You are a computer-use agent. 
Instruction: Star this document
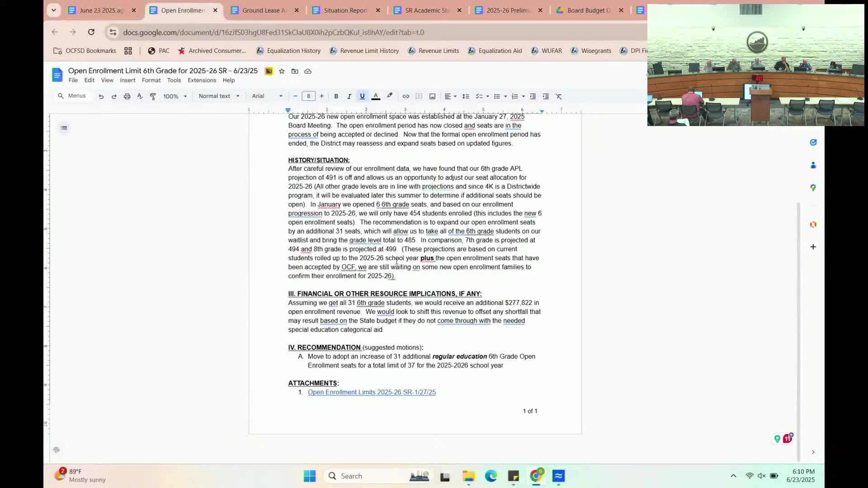pyautogui.click(x=282, y=71)
